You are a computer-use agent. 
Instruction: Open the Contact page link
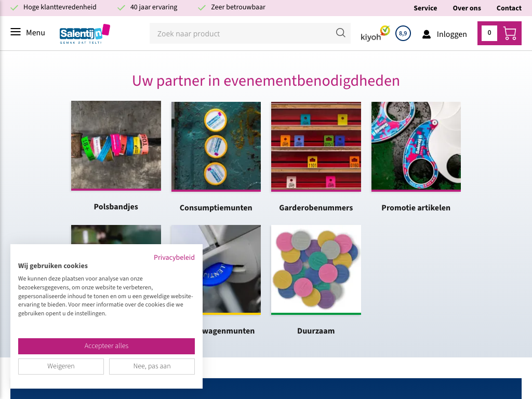point(509,8)
